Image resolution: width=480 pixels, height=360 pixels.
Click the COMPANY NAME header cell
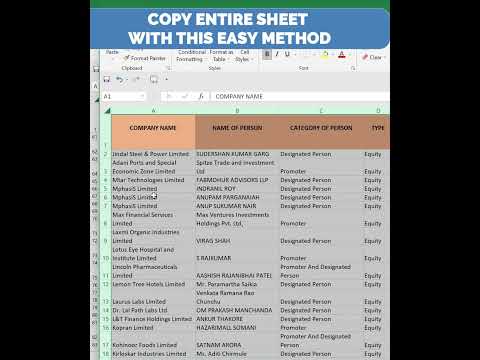[x=153, y=132]
